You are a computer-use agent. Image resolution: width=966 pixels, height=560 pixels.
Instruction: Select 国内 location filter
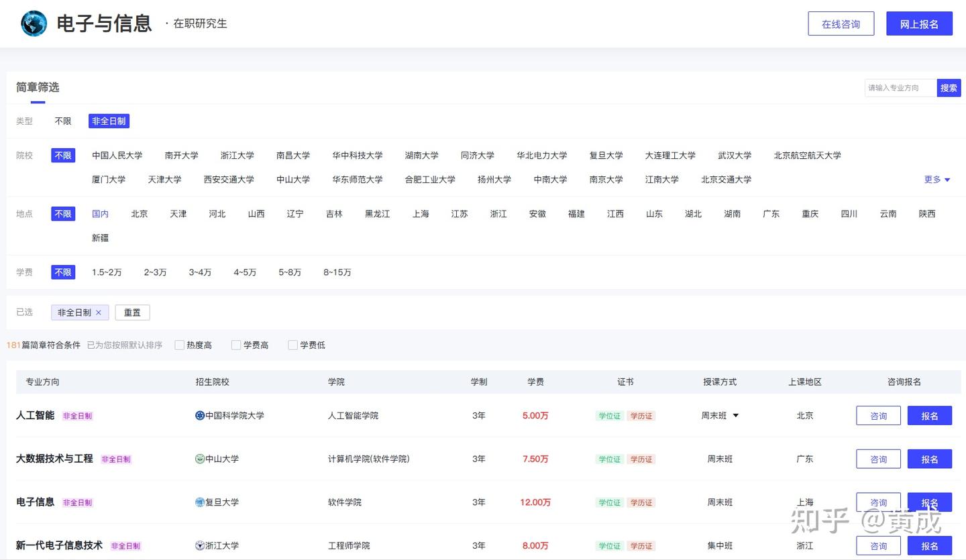click(x=100, y=214)
